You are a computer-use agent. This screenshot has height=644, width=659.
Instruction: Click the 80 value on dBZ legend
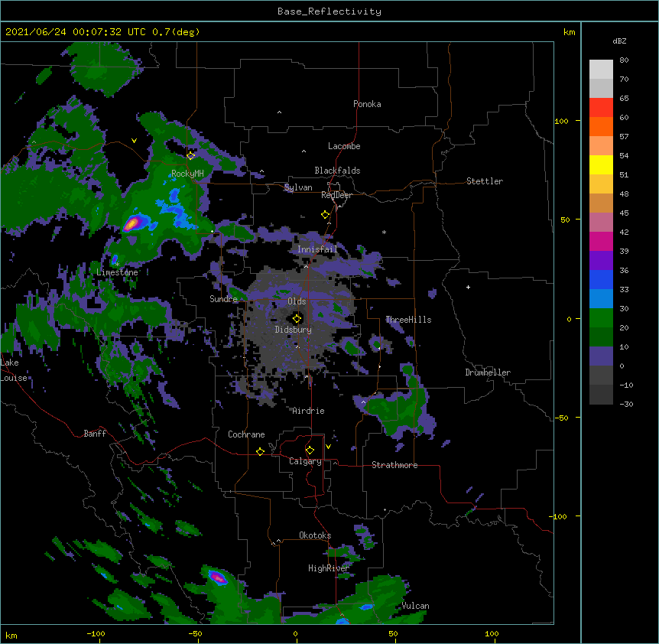click(624, 60)
